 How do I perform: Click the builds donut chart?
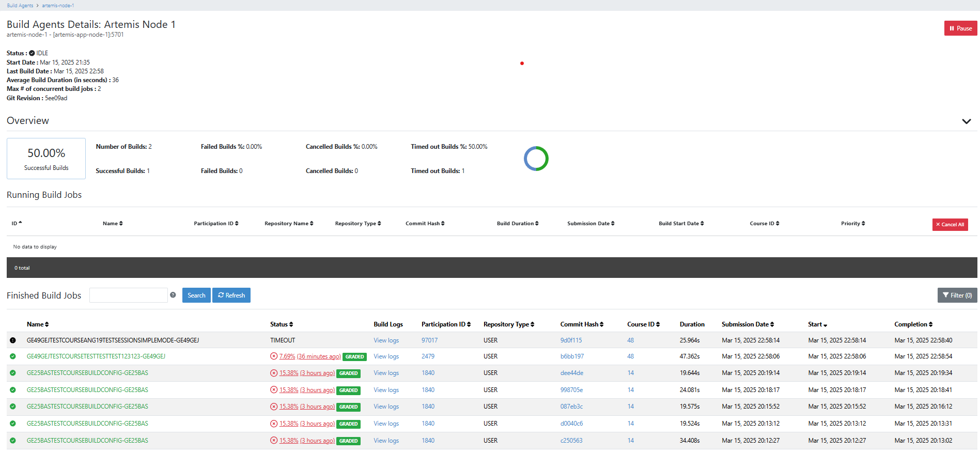[536, 159]
